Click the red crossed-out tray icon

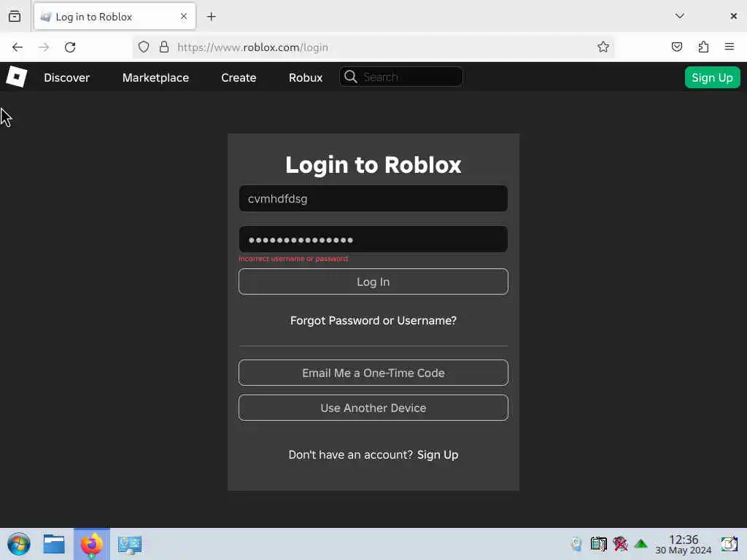pyautogui.click(x=620, y=544)
